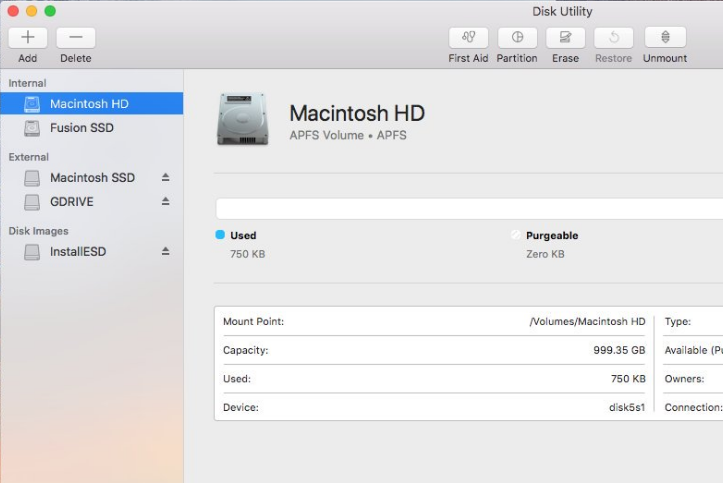This screenshot has width=723, height=483.
Task: Click the Device label
Action: click(x=241, y=407)
